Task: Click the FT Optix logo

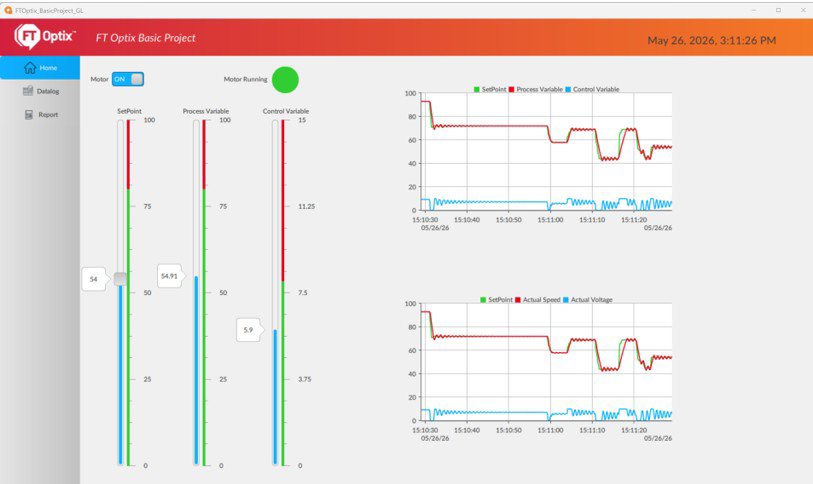Action: 45,36
